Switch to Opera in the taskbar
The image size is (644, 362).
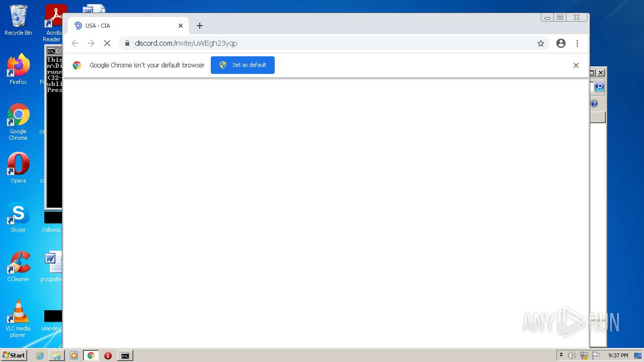[x=108, y=355]
